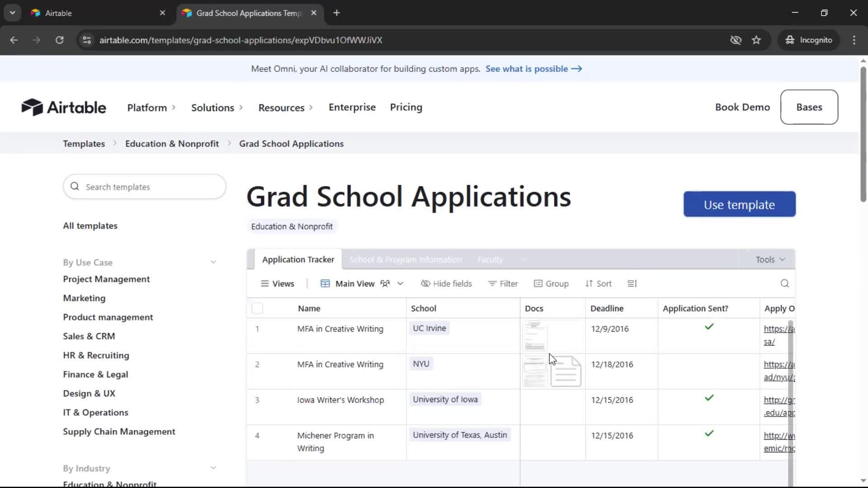Collapse the By Use Case section chevron
Viewport: 868px width, 488px height.
pyautogui.click(x=213, y=262)
